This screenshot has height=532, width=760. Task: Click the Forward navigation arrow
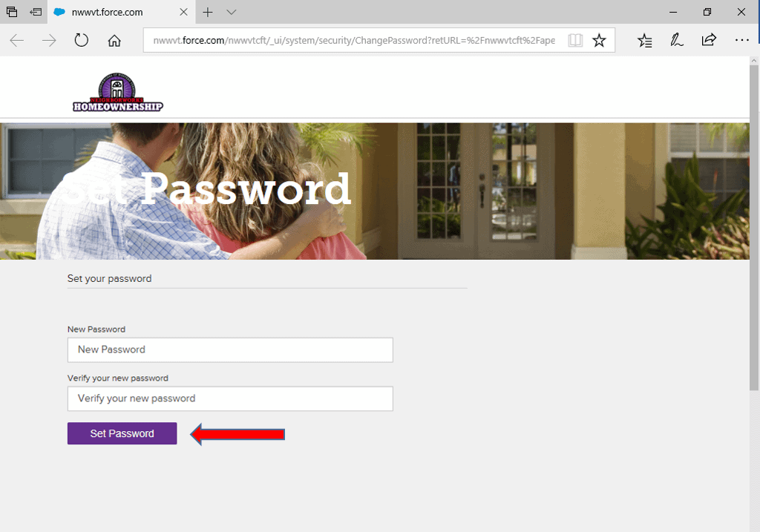49,40
